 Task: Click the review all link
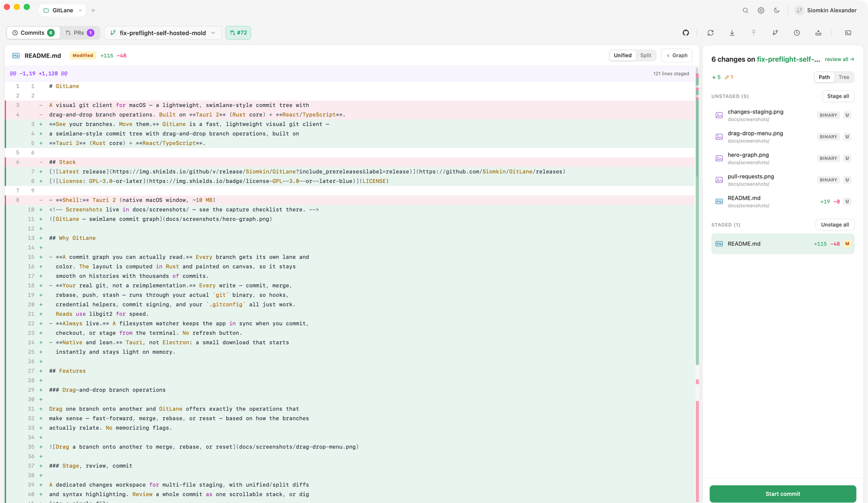click(839, 59)
